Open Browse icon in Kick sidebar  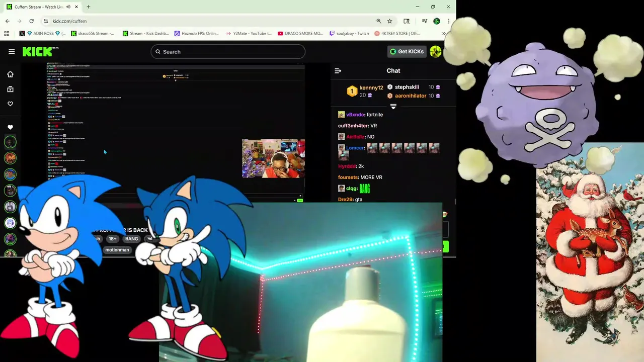pos(10,89)
